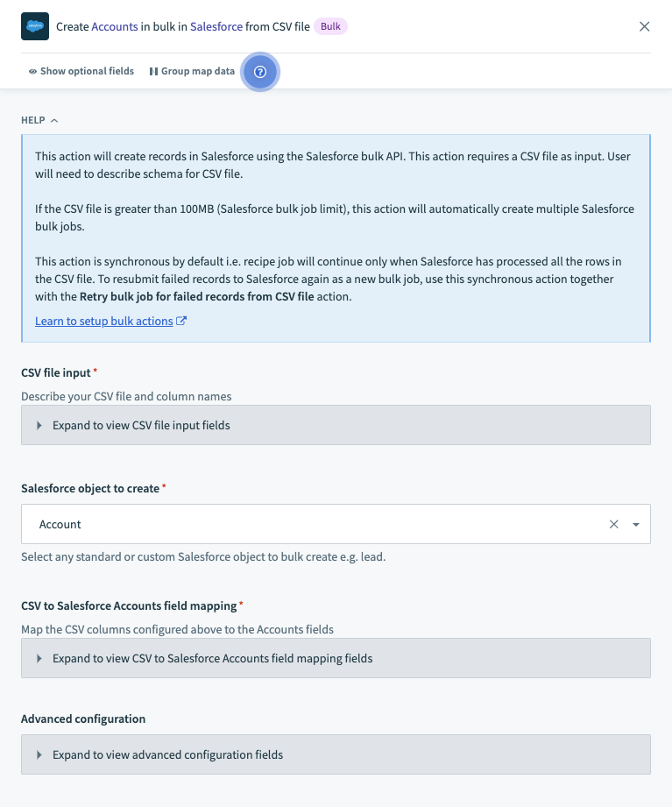The height and width of the screenshot is (807, 672).
Task: Open the highlighted circular help icon
Action: click(260, 73)
